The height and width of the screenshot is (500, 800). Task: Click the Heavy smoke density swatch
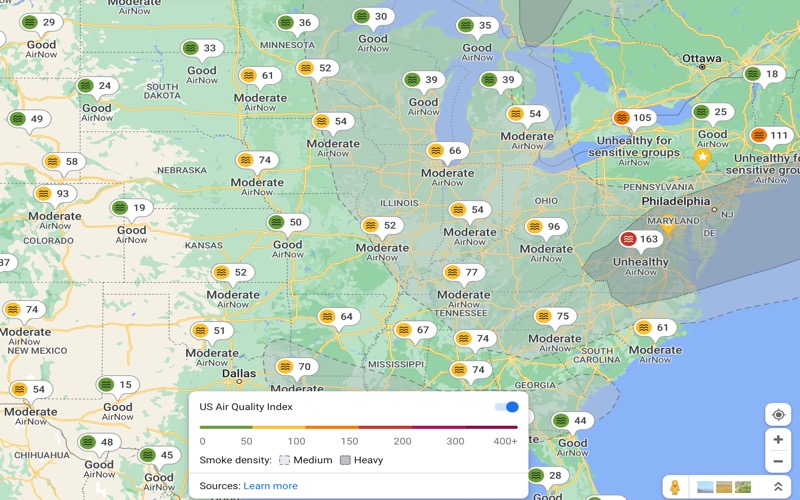pos(345,460)
